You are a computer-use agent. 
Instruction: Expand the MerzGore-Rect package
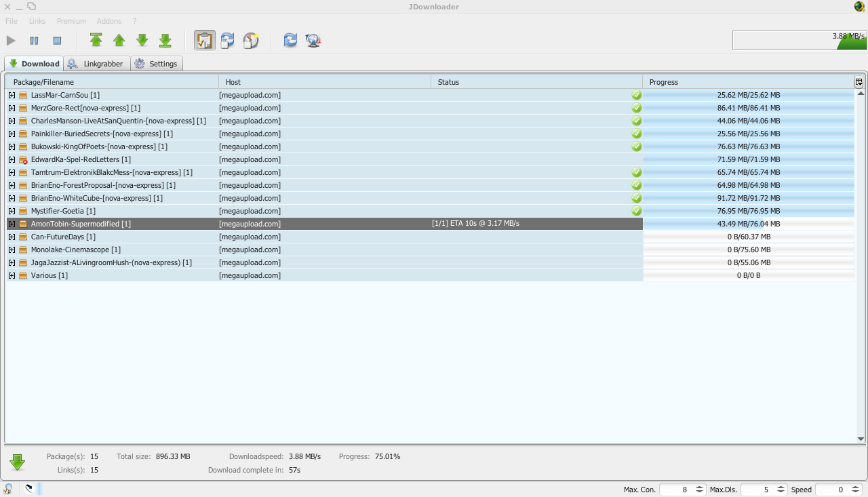(x=12, y=108)
